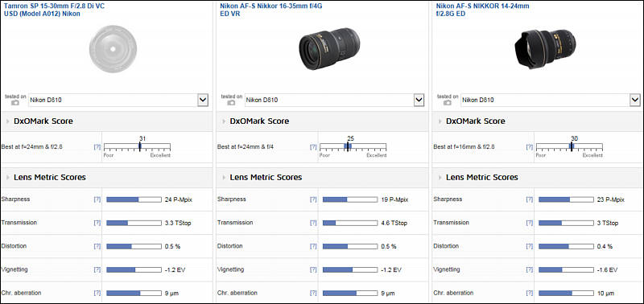Click Tamron Sharpness bar showing 24 P-Mpix
This screenshot has height=304, width=644.
coord(134,199)
